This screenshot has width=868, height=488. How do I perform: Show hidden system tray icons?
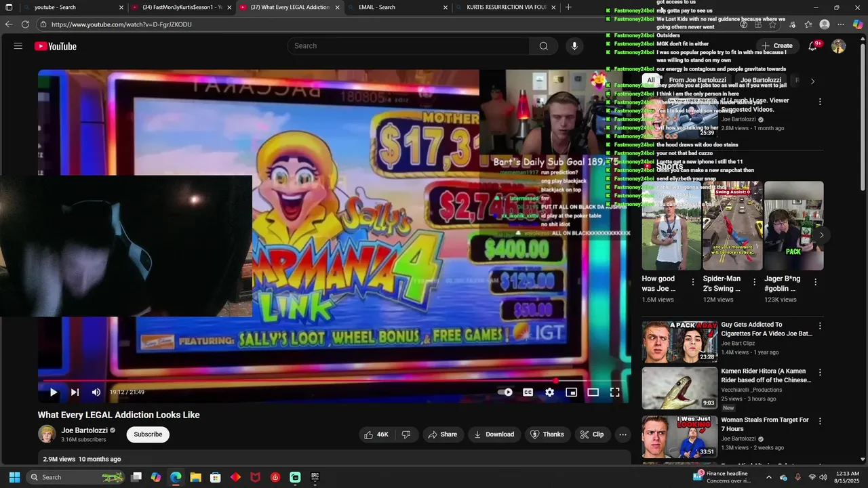768,477
